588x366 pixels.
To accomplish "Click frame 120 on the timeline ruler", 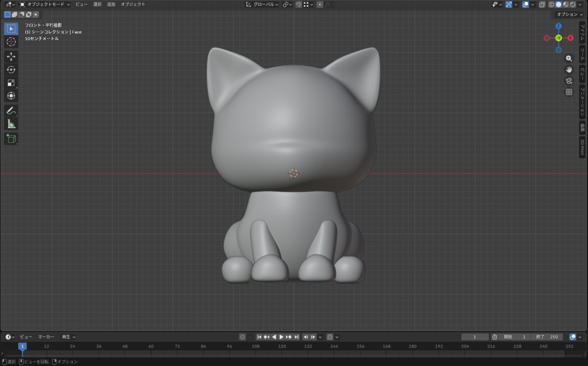I will [281, 348].
